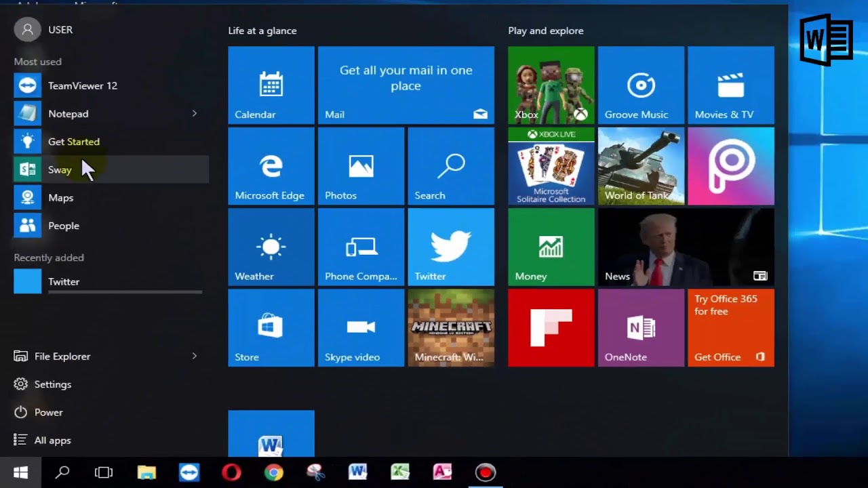
Task: Open File Explorer from Start menu
Action: click(111, 357)
